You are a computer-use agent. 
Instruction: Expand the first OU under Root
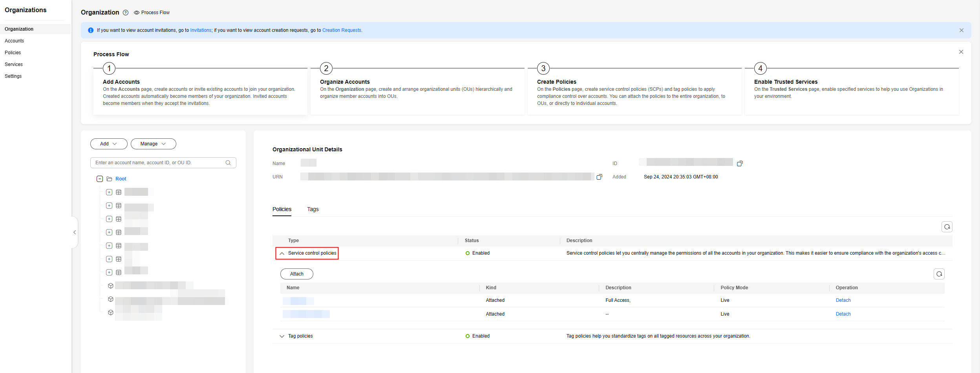coord(109,192)
